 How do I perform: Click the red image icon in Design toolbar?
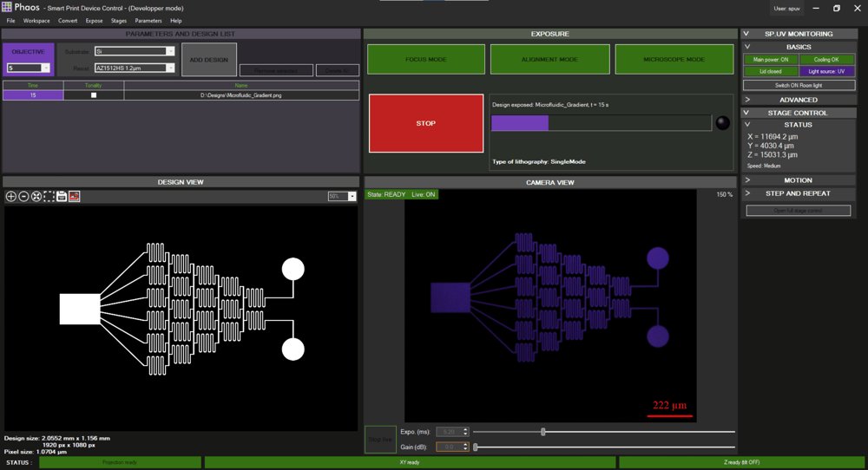[74, 196]
